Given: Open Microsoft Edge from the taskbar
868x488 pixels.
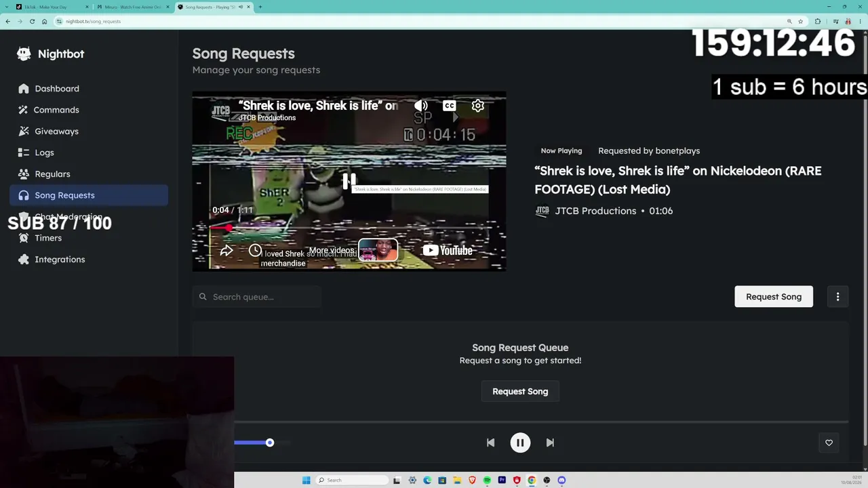Looking at the screenshot, I should [x=427, y=481].
